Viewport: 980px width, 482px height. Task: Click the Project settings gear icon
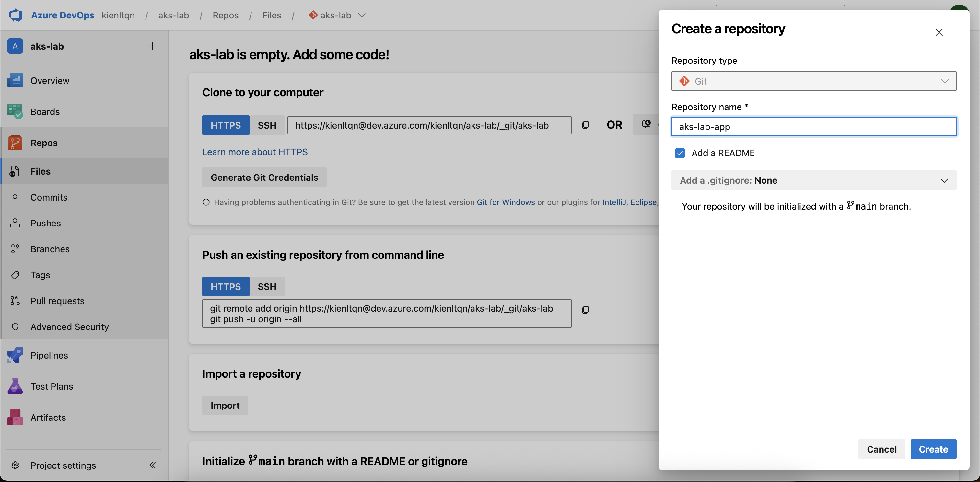pyautogui.click(x=15, y=465)
